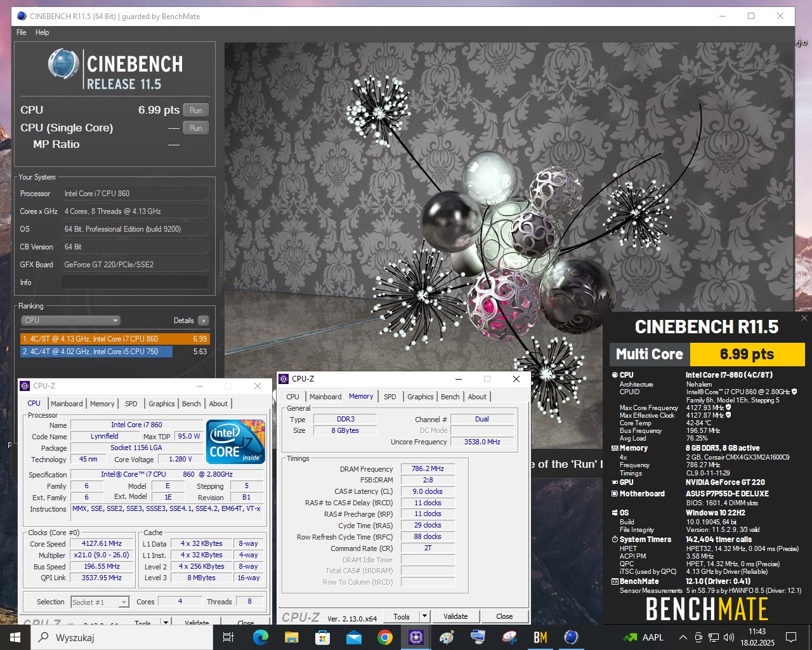Open SPD tab in right CPU-Z window

(x=390, y=397)
